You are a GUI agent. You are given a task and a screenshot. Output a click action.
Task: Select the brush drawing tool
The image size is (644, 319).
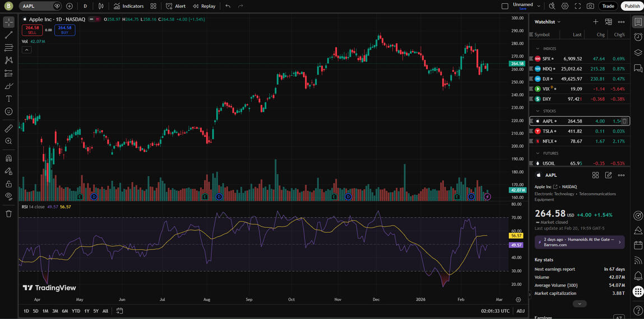point(8,86)
